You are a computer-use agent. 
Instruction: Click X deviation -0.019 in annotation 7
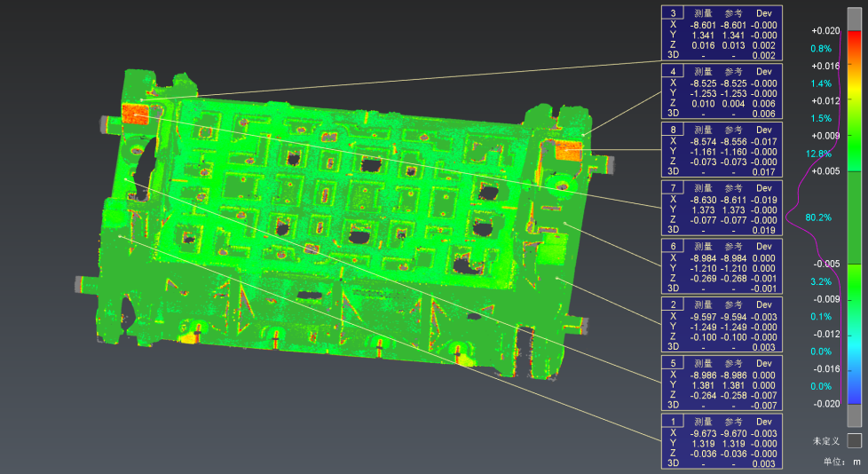pos(764,200)
